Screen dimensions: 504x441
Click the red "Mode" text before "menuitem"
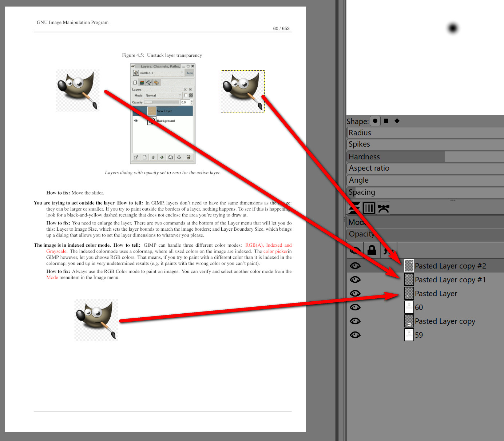click(x=52, y=277)
